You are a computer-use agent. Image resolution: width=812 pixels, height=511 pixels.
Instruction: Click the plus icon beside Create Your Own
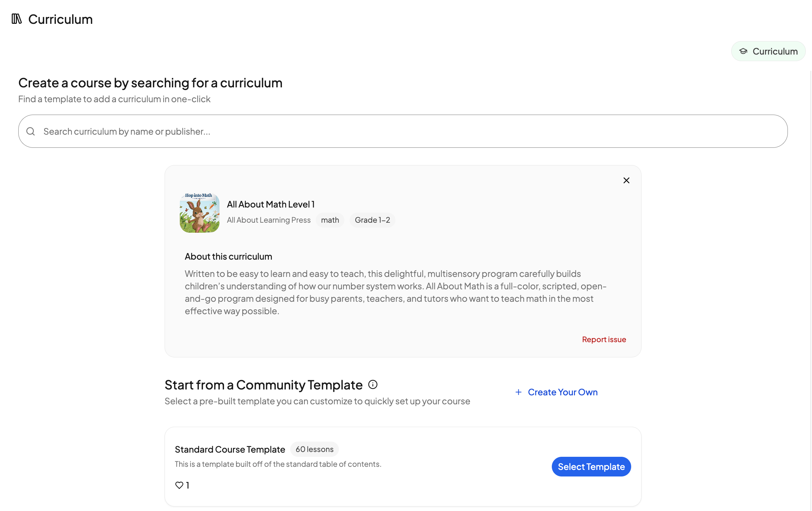coord(518,392)
